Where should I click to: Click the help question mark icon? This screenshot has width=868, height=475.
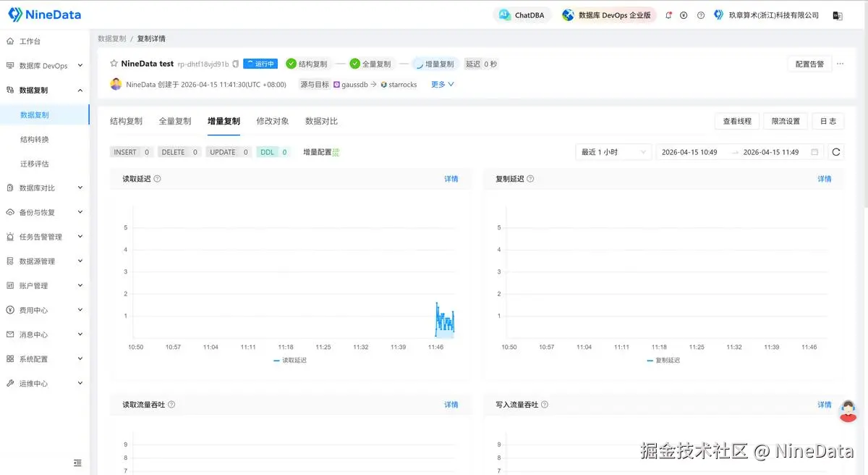[701, 15]
